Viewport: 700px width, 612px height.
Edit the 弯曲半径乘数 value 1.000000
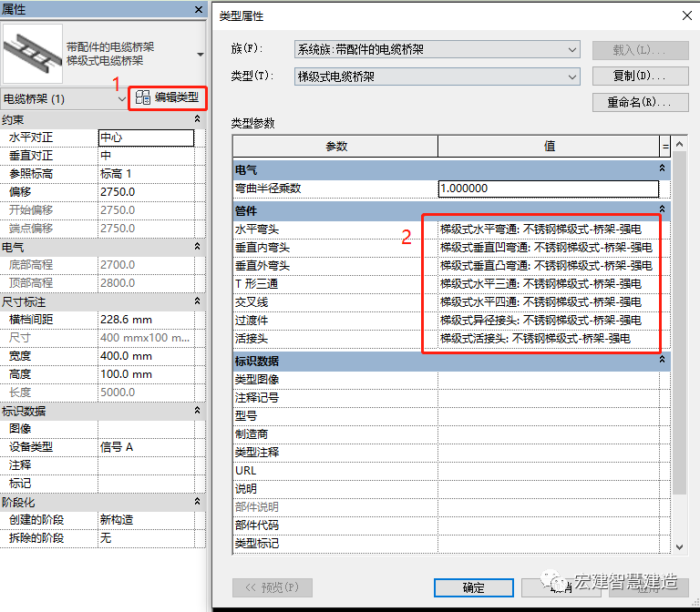[x=549, y=189]
